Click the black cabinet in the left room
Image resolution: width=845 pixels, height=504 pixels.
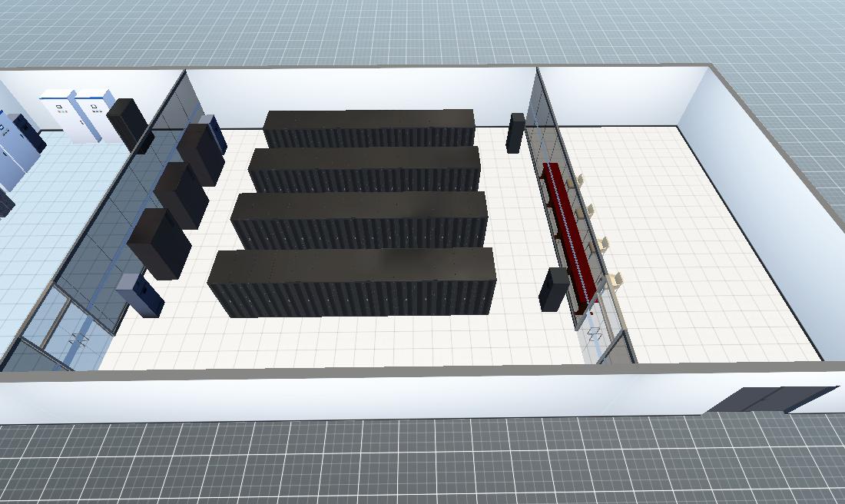pyautogui.click(x=125, y=121)
